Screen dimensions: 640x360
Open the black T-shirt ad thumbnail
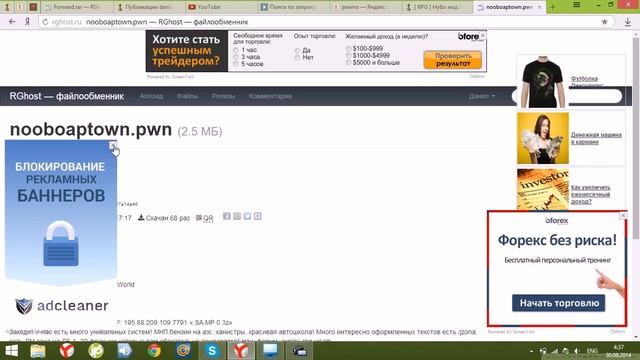click(542, 82)
